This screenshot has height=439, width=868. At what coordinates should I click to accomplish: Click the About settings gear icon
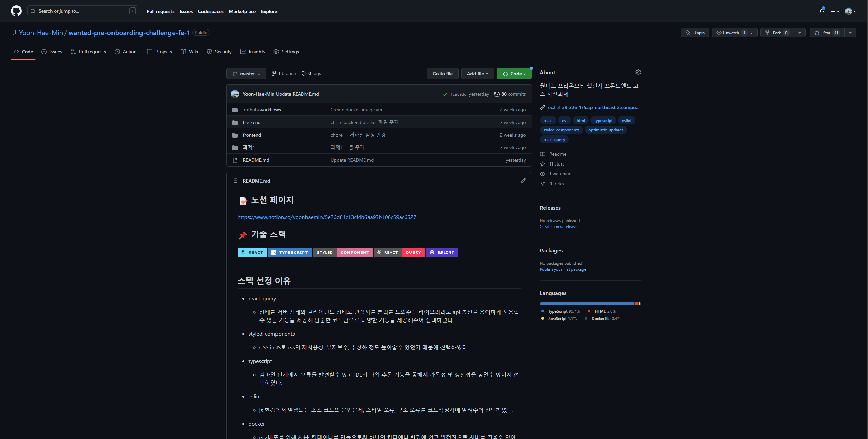(x=638, y=72)
